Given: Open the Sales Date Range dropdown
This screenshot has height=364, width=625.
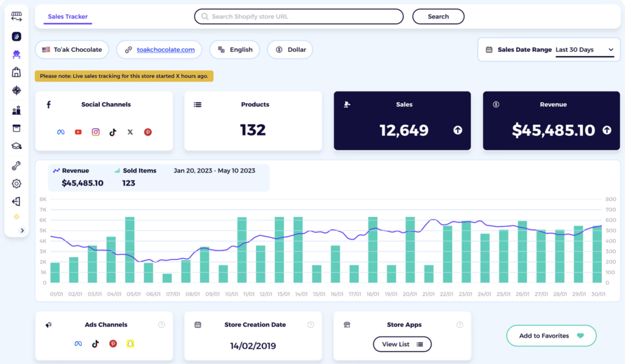Looking at the screenshot, I should click(x=583, y=49).
